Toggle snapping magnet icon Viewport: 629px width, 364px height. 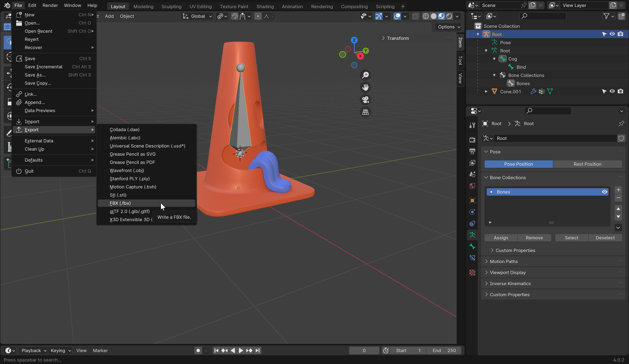pos(234,16)
